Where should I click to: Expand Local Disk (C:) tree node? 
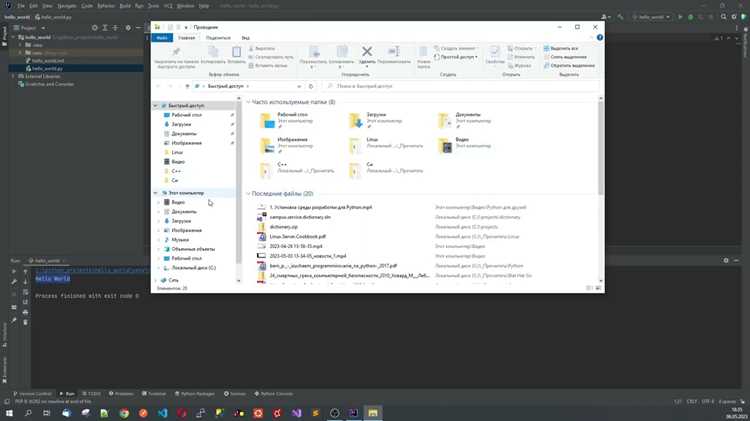click(x=159, y=268)
